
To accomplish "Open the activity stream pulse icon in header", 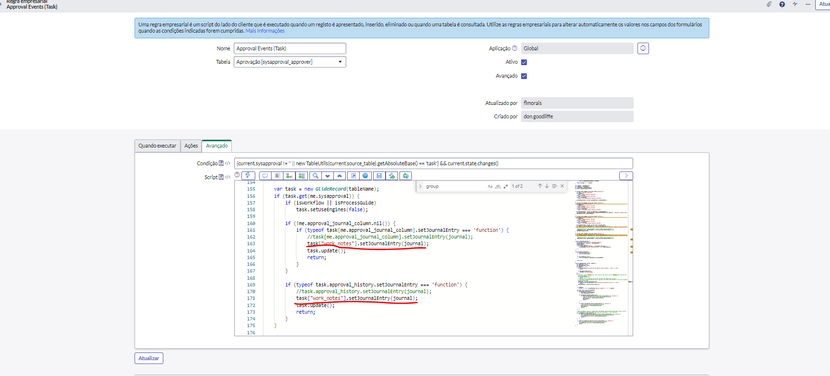I will point(795,4).
